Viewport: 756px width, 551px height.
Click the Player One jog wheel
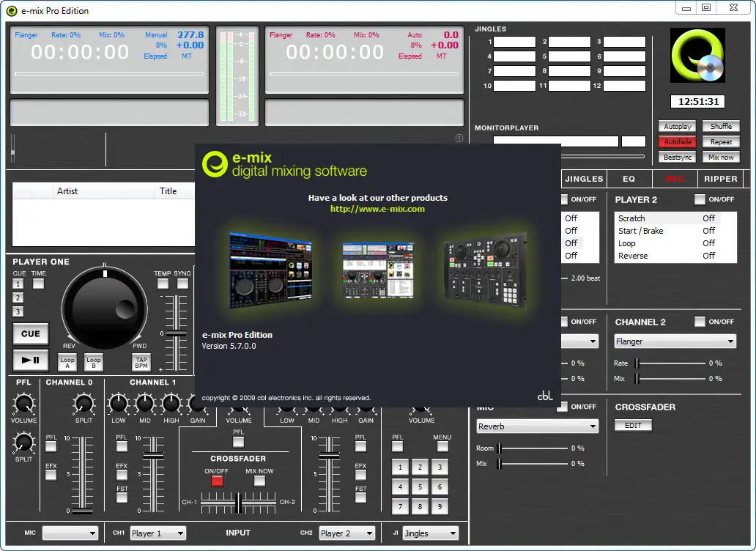[105, 308]
